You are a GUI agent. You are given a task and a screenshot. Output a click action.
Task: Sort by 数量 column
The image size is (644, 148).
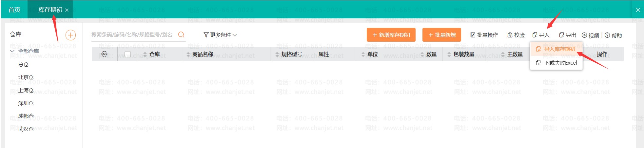coord(422,54)
